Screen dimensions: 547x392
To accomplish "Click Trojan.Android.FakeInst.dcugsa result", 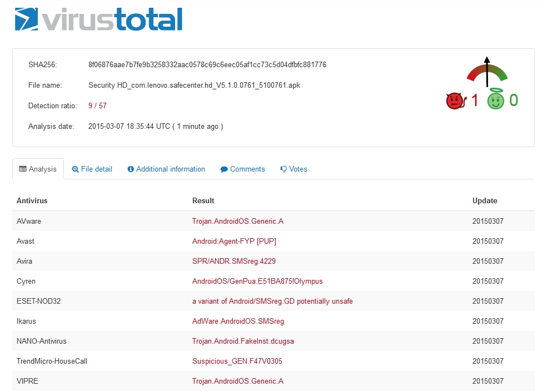I will pos(243,341).
